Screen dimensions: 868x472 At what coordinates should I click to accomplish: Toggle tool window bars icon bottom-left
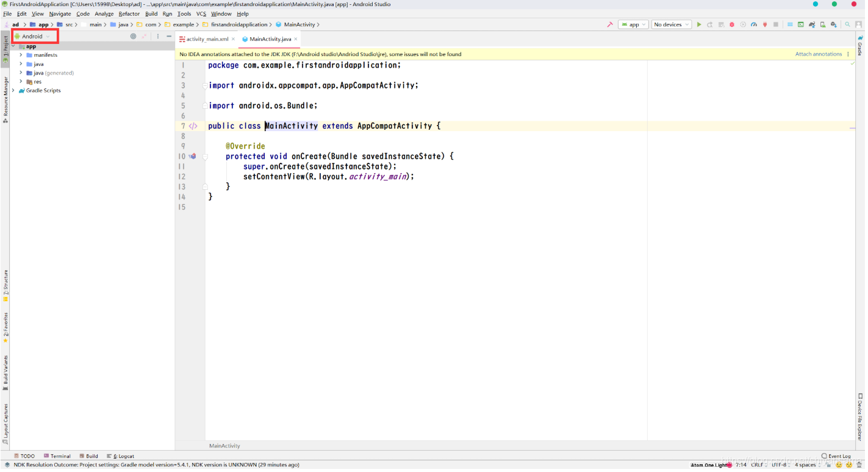point(7,465)
